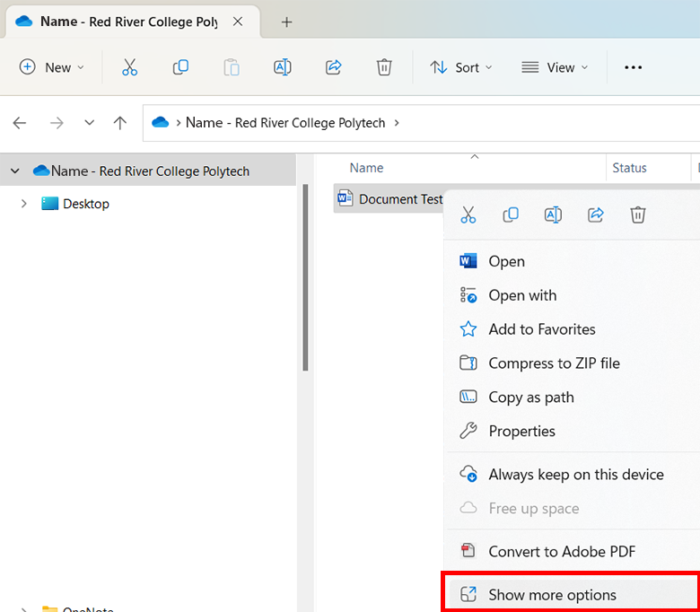Click the Delete icon in the context menu
Image resolution: width=700 pixels, height=612 pixels.
coord(638,214)
